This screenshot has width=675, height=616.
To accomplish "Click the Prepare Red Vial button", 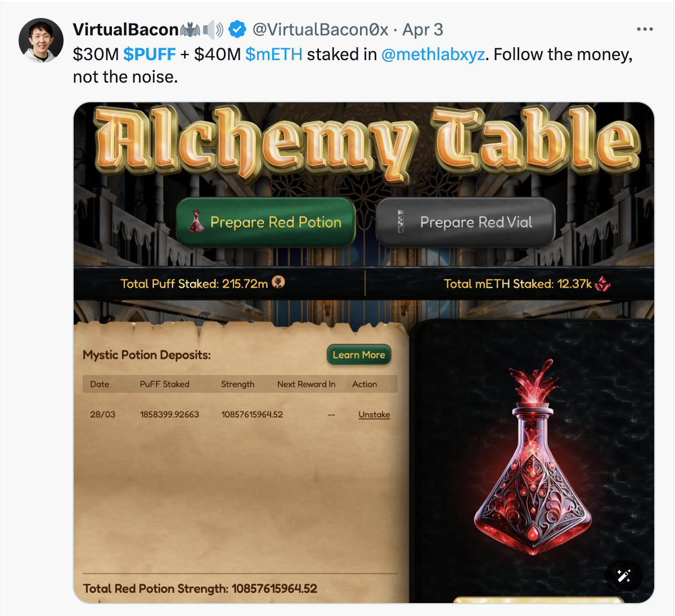I will [x=465, y=222].
